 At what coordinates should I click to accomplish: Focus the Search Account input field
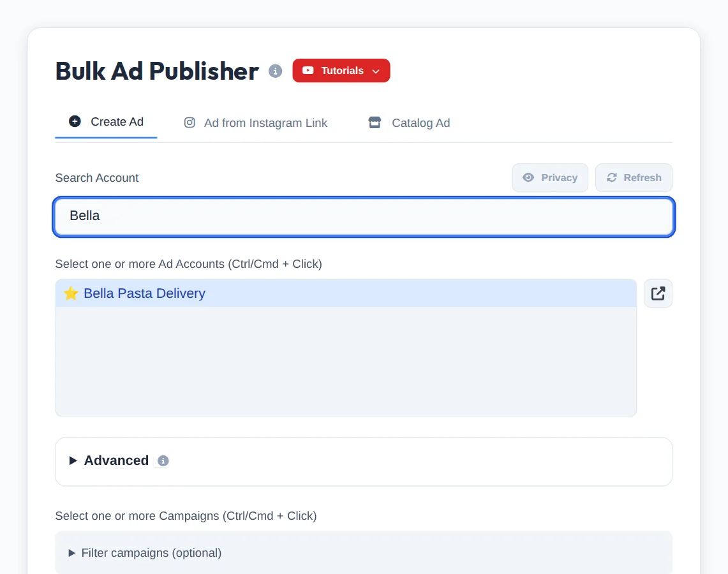[364, 217]
